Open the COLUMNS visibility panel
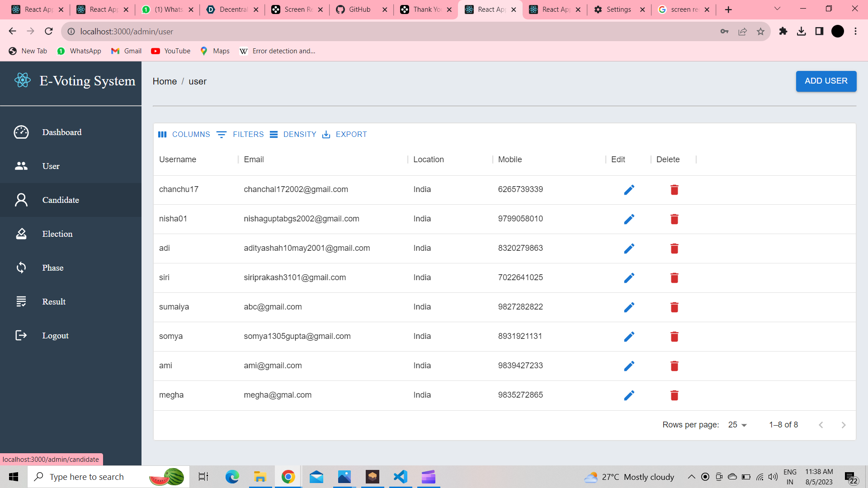 click(x=184, y=134)
